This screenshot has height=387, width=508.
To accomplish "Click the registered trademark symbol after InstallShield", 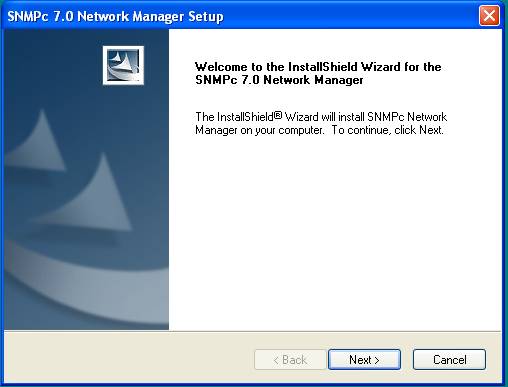I will pyautogui.click(x=278, y=115).
